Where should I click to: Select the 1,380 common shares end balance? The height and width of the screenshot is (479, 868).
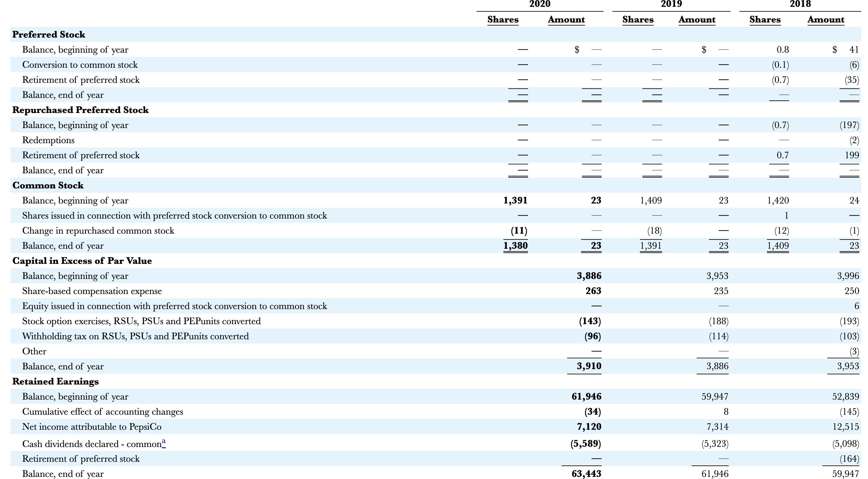pyautogui.click(x=515, y=246)
